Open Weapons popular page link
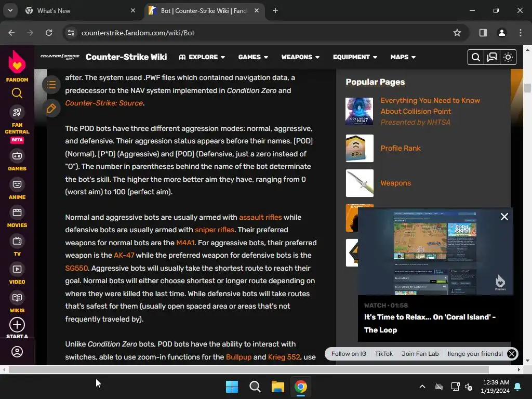Screen dimensions: 532x399 (x=395, y=183)
